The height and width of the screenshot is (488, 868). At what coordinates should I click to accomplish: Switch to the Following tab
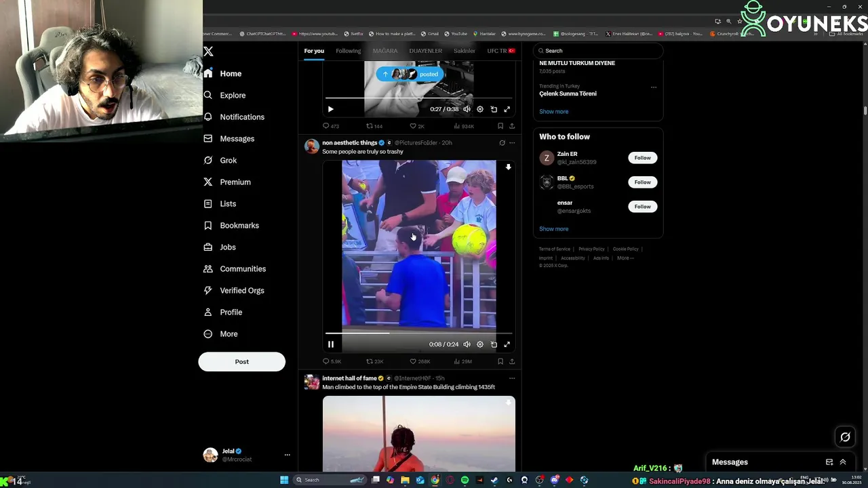click(x=349, y=51)
